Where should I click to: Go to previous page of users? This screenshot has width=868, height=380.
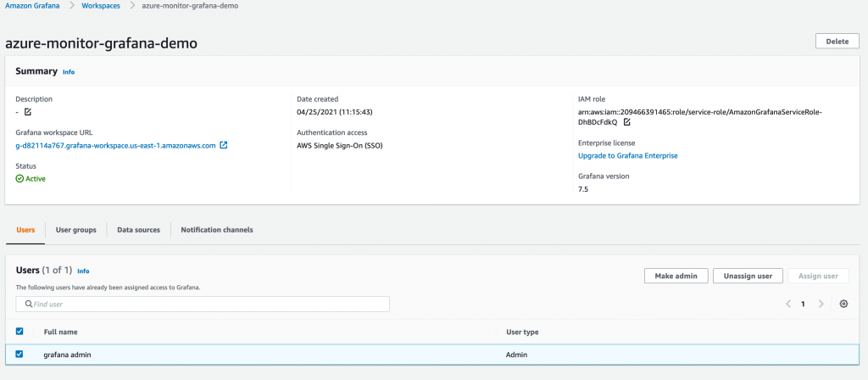787,304
